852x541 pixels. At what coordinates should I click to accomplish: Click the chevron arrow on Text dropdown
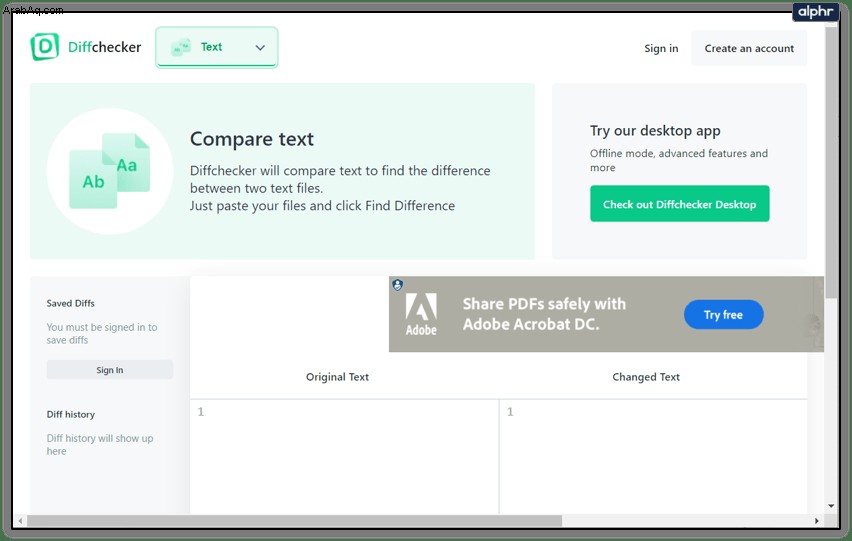(260, 48)
